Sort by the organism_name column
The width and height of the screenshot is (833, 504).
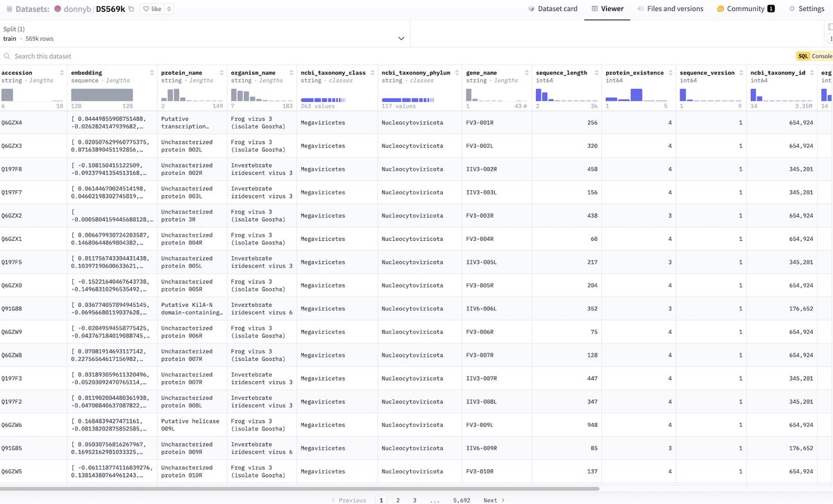[x=291, y=72]
